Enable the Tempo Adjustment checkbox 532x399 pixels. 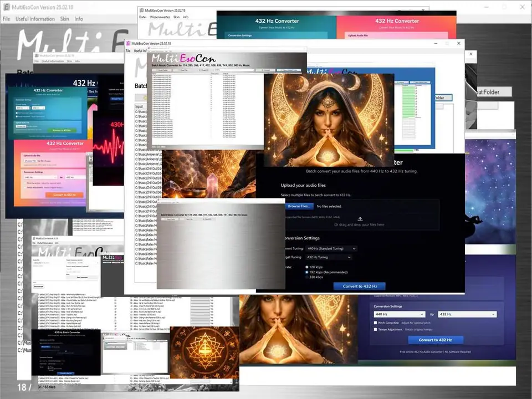pyautogui.click(x=376, y=329)
